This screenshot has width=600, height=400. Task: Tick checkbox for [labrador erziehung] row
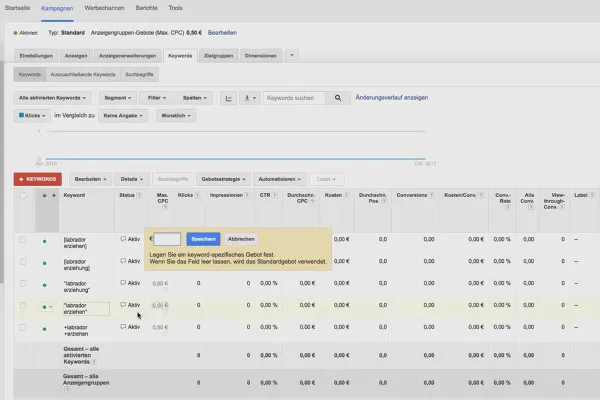[23, 262]
